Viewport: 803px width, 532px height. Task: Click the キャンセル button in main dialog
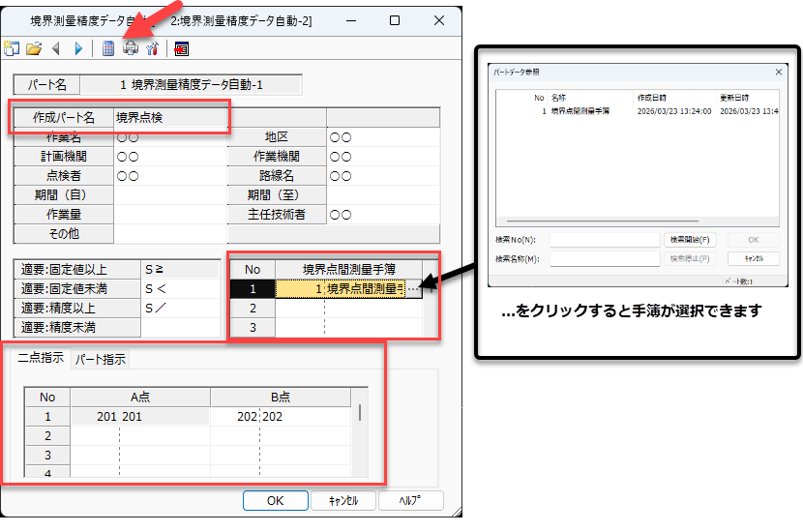(x=343, y=501)
